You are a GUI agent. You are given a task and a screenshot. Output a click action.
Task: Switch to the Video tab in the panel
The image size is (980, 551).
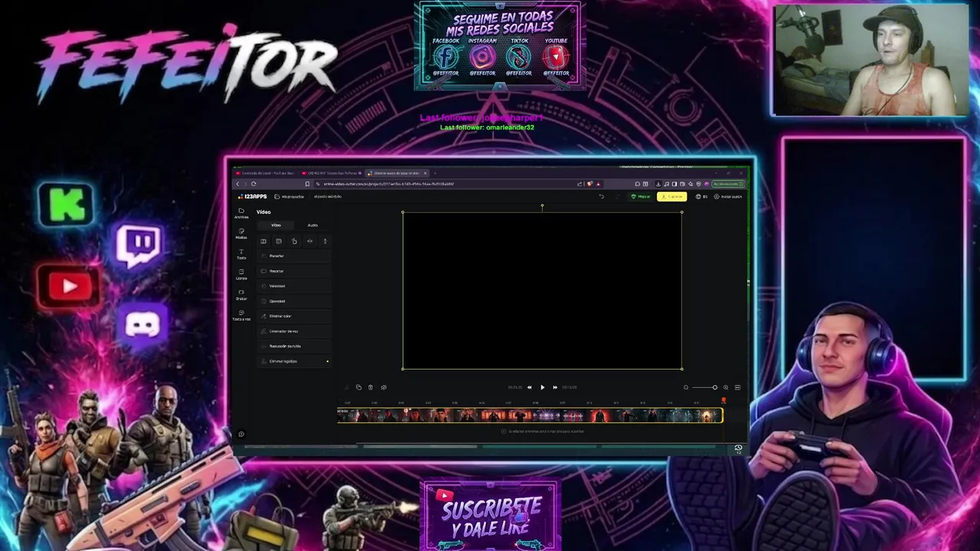276,225
